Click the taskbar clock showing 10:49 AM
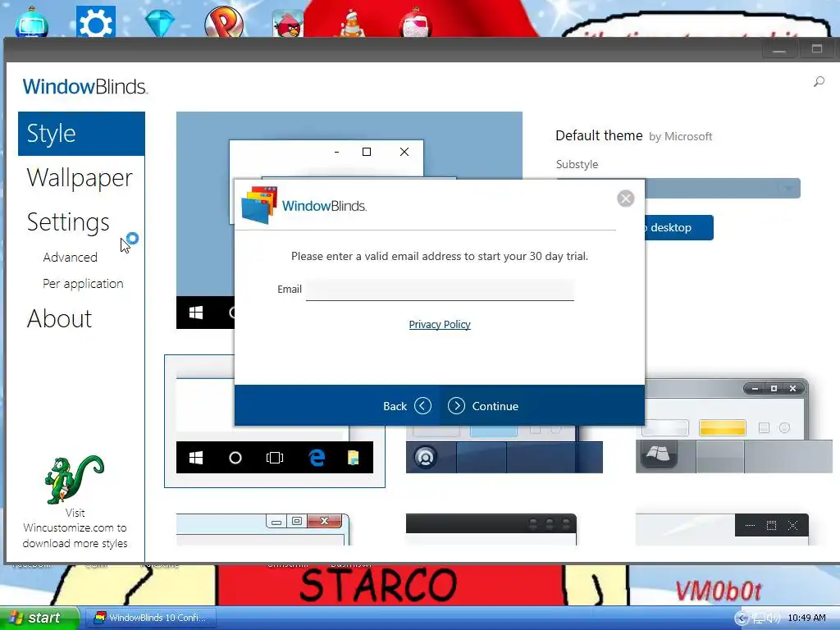The image size is (840, 630). pos(807,618)
